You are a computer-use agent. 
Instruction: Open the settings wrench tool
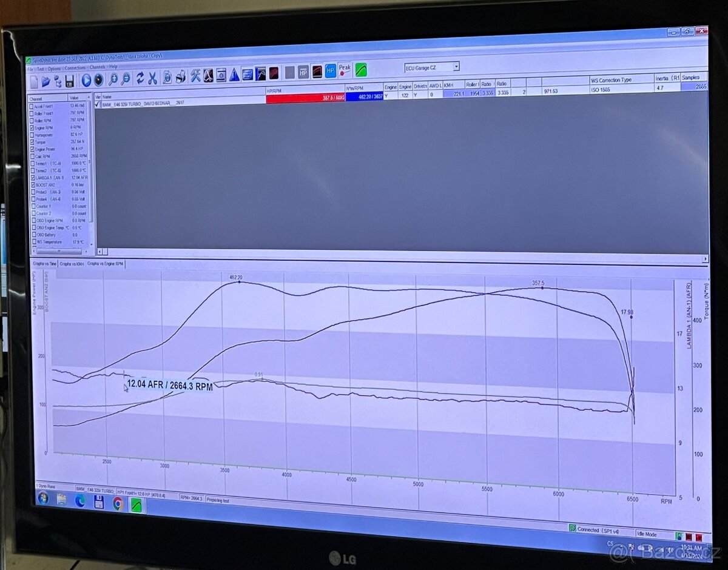coord(195,78)
